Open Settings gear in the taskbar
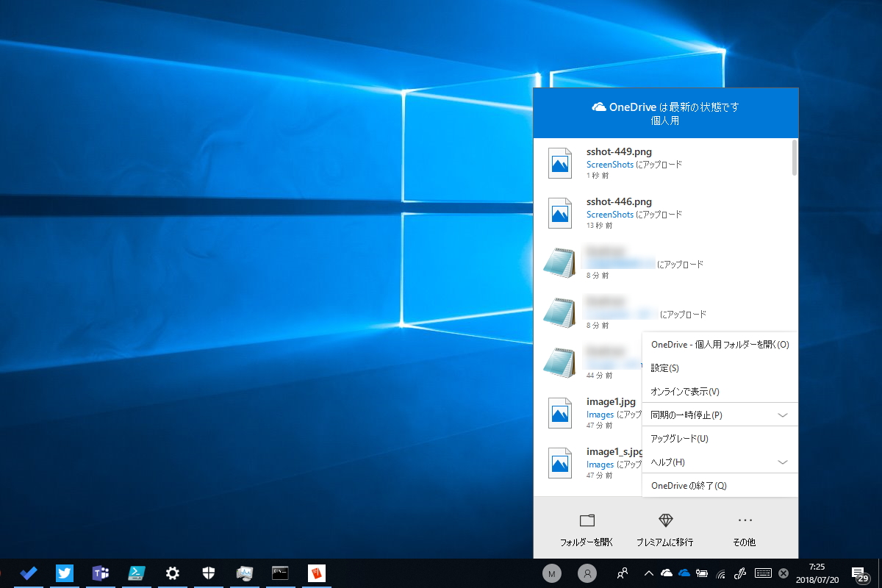Viewport: 882px width, 588px height. point(172,573)
